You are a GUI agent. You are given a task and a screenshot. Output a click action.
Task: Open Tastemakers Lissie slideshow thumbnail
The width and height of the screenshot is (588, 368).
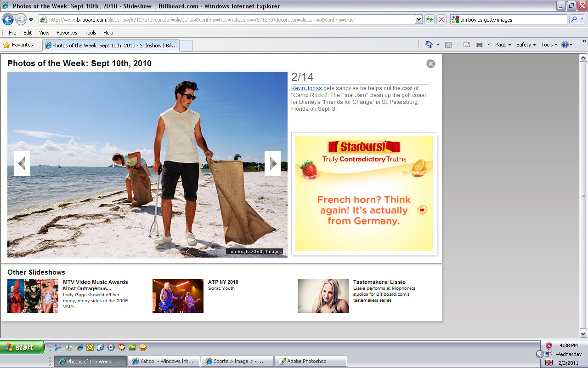323,296
